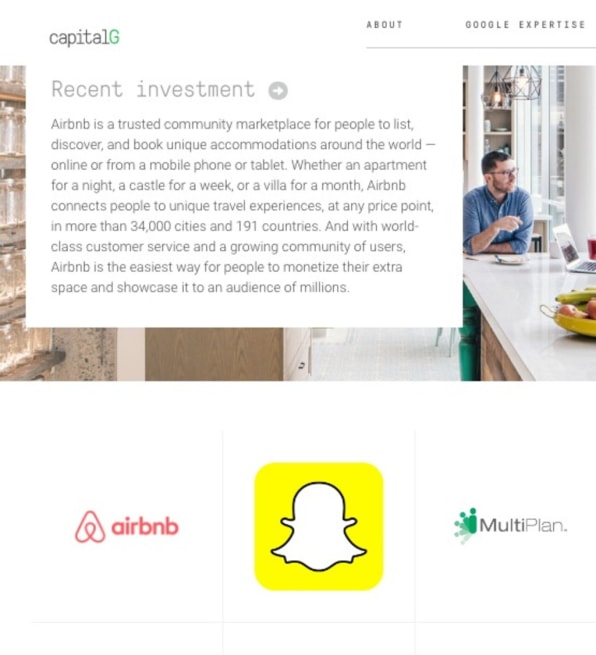Click the wooden cabinet in background image
Image resolution: width=596 pixels, height=655 pixels.
(x=214, y=354)
